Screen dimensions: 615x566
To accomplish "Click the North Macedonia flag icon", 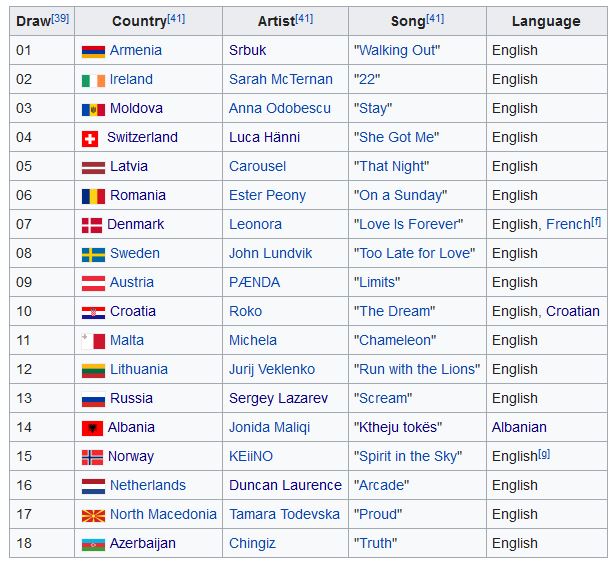I will point(93,515).
